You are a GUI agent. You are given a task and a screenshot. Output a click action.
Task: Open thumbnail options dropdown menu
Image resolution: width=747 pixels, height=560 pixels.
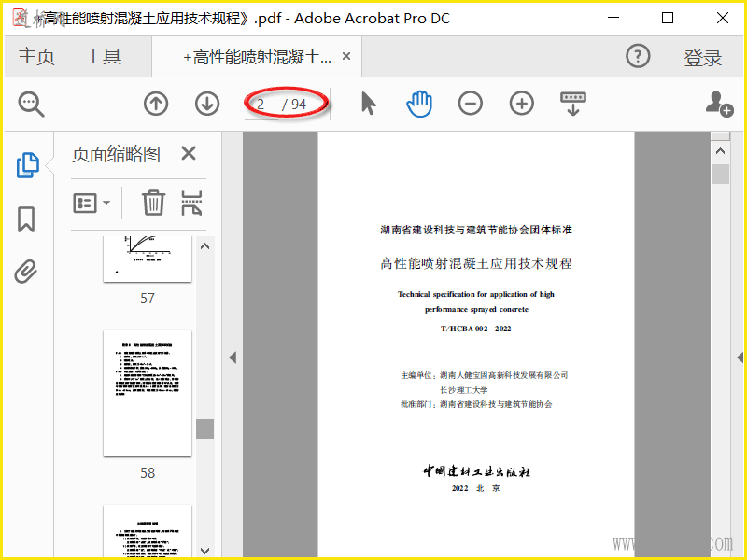point(92,203)
